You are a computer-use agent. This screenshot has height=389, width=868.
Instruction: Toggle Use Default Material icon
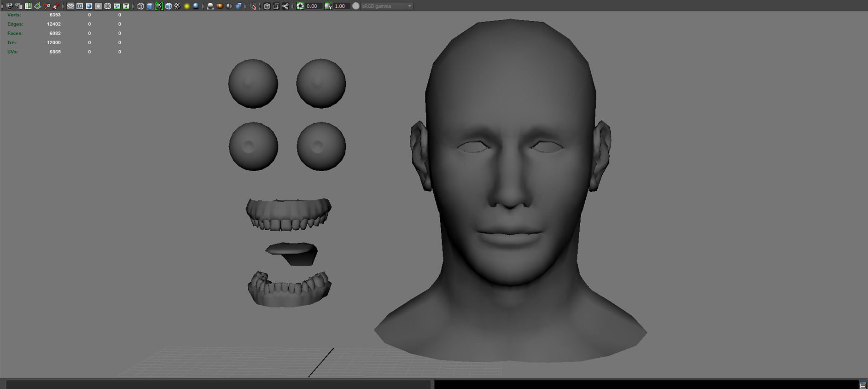tap(159, 6)
